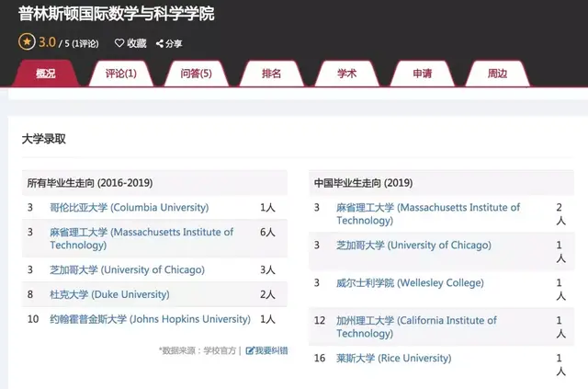588x389 pixels.
Task: Open University of Chicago in 2016-2019 list
Action: [127, 269]
